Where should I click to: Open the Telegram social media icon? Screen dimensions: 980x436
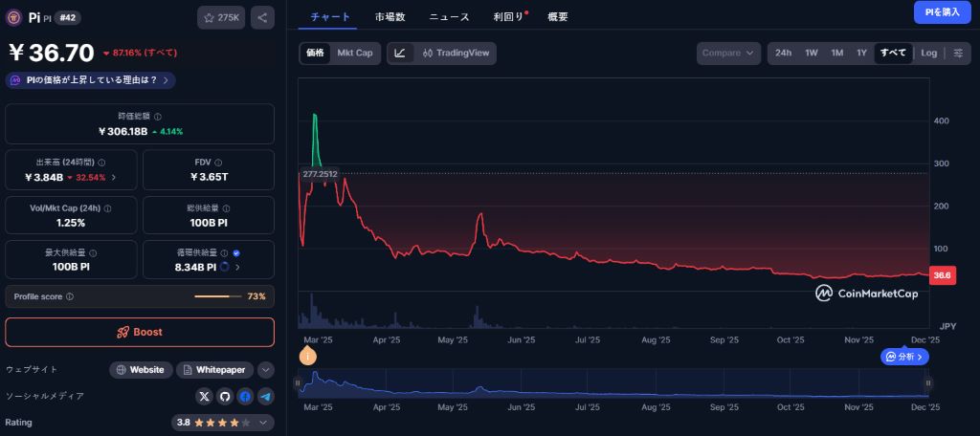[x=265, y=396]
